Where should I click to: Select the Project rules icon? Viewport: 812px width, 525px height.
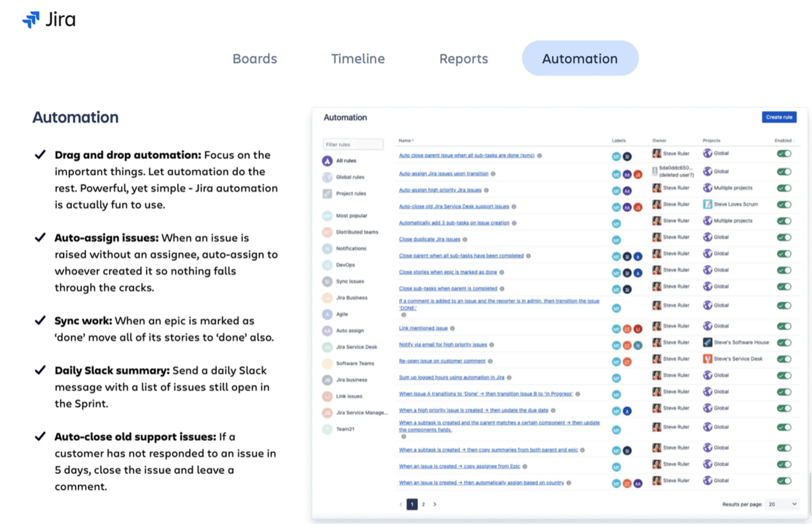click(x=327, y=193)
